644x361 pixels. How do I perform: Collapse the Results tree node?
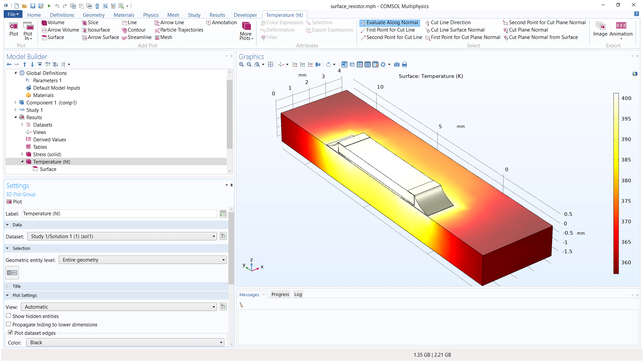(x=15, y=117)
